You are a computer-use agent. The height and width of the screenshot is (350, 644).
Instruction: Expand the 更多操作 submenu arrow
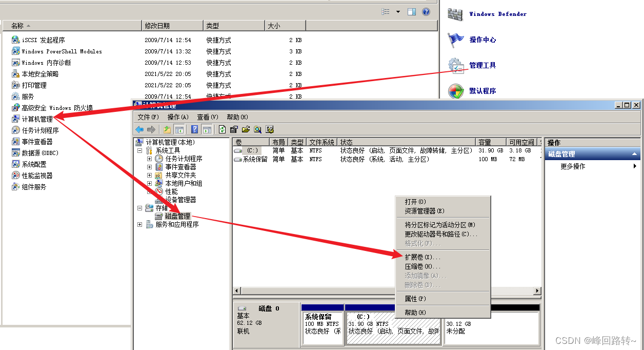coord(635,166)
